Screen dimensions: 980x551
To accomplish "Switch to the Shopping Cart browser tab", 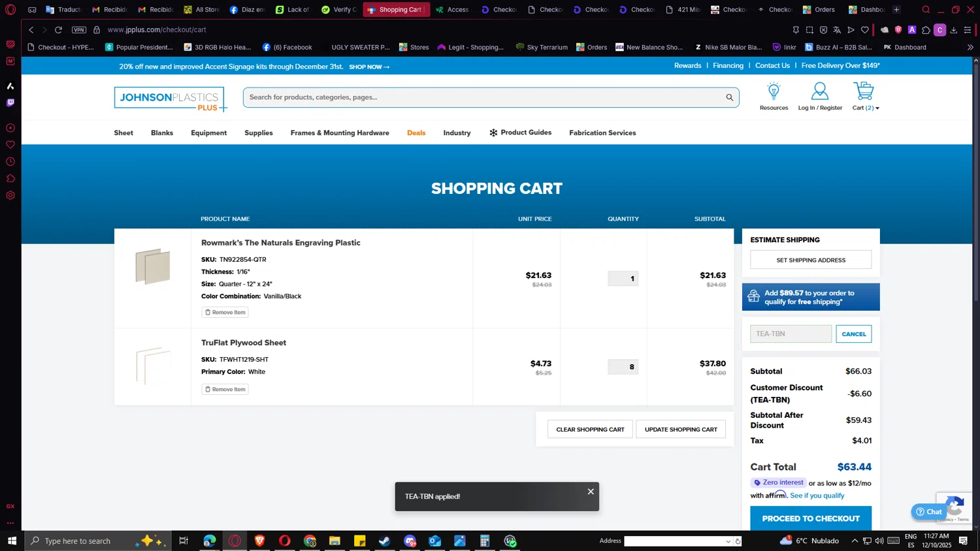I will tap(396, 10).
